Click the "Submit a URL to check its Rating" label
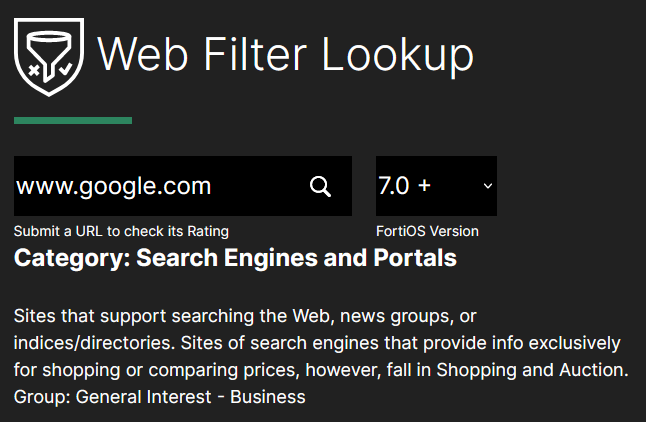This screenshot has width=646, height=422. pos(121,231)
